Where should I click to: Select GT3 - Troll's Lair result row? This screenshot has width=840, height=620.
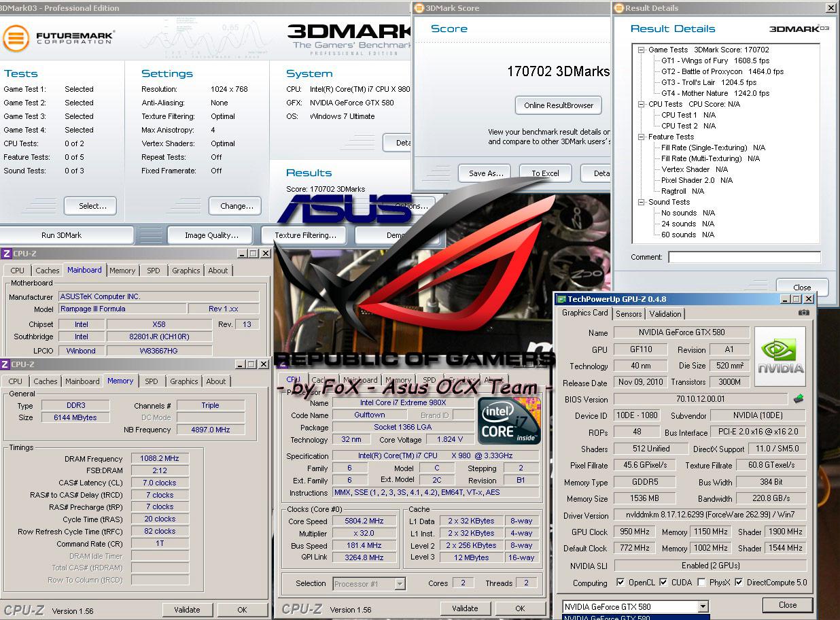click(709, 82)
